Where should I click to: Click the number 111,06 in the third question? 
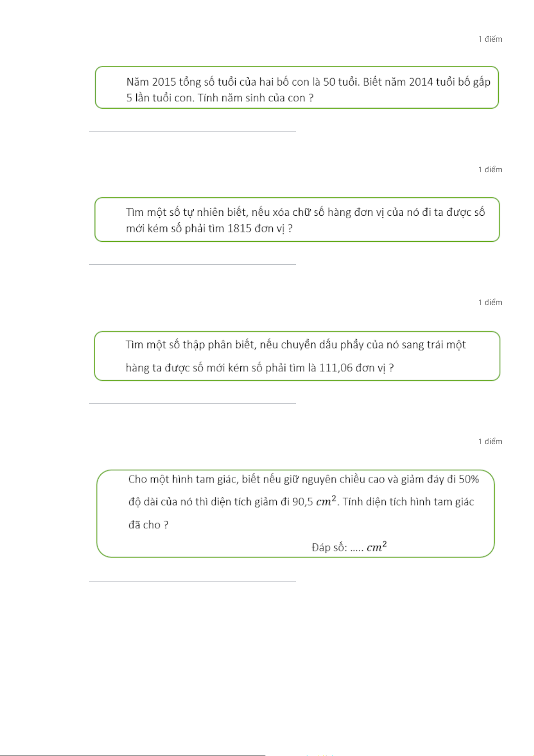pos(336,368)
